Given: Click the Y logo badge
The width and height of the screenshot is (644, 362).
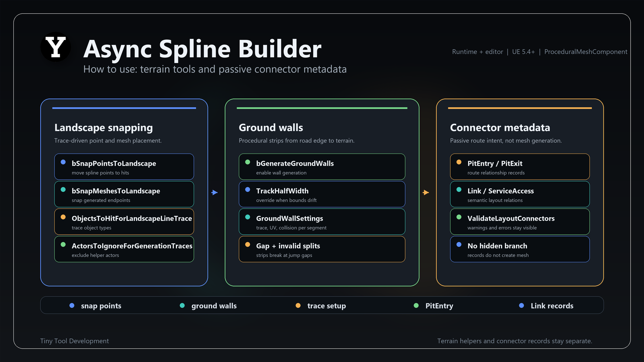Looking at the screenshot, I should click(56, 47).
